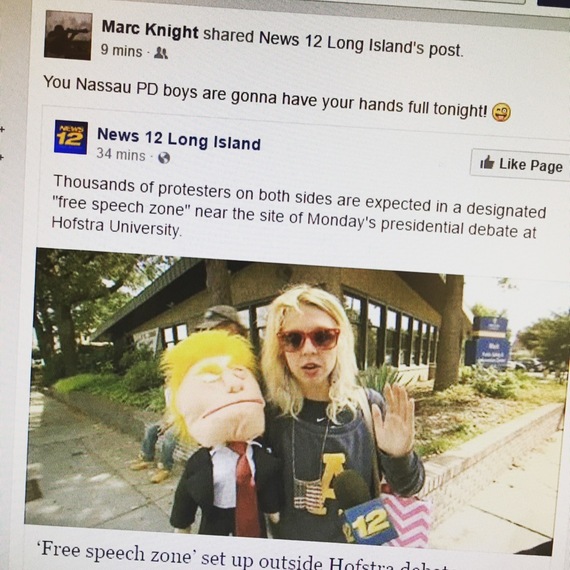
Task: Open the 'Free speech zone' article headline
Action: tap(244, 558)
